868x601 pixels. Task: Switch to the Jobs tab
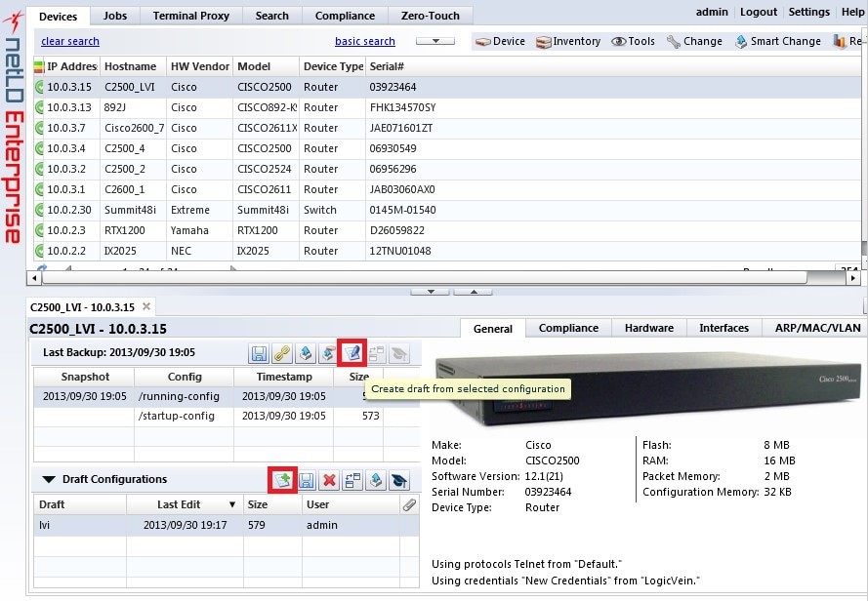click(x=115, y=16)
